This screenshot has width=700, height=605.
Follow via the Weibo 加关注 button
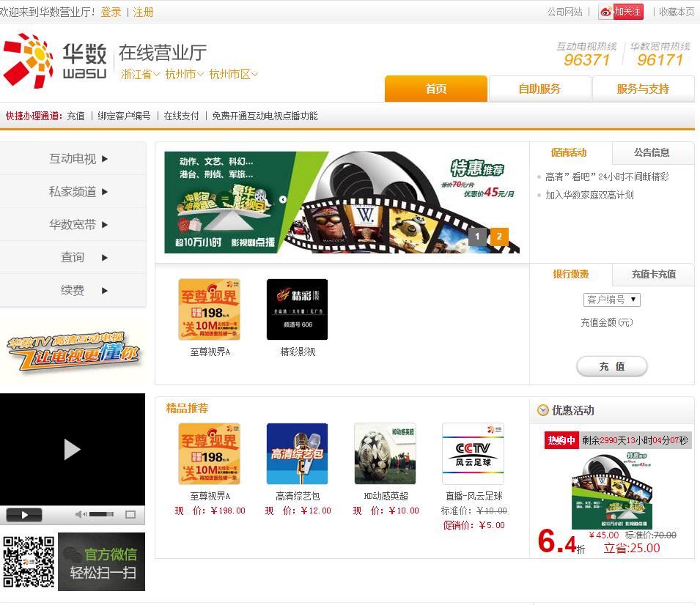coord(621,12)
